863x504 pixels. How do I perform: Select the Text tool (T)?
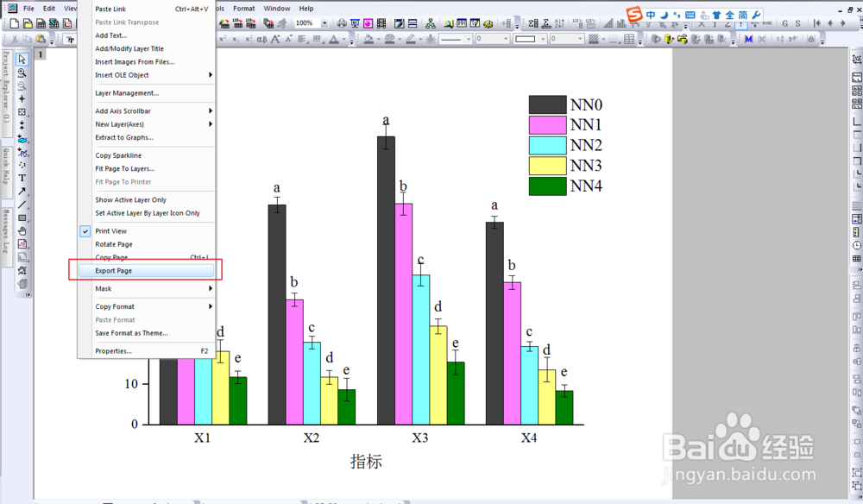click(22, 178)
